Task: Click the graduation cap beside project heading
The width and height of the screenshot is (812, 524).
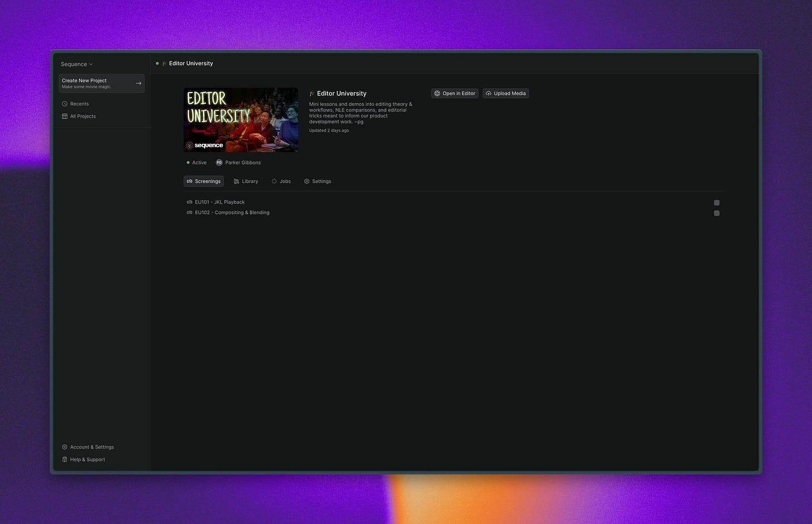Action: 312,94
